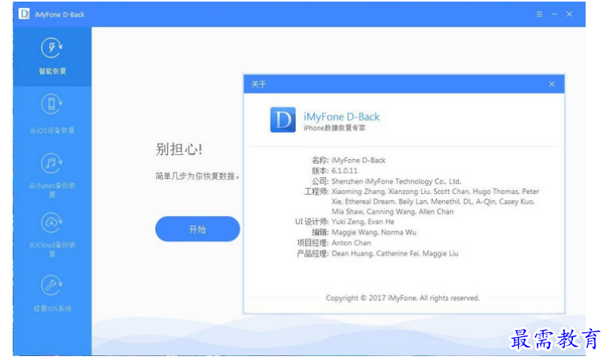
Task: Click the name value iMyFone D-Back after 名称
Action: pos(359,161)
